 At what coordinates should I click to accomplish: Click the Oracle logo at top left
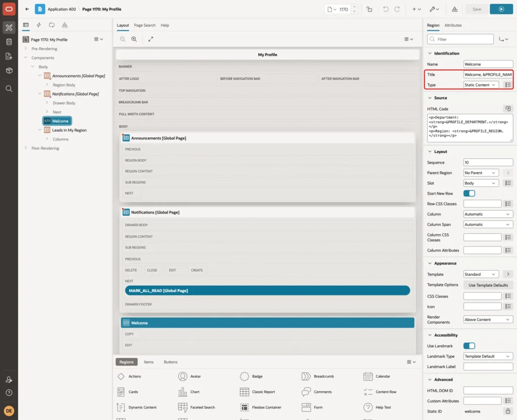click(x=9, y=9)
